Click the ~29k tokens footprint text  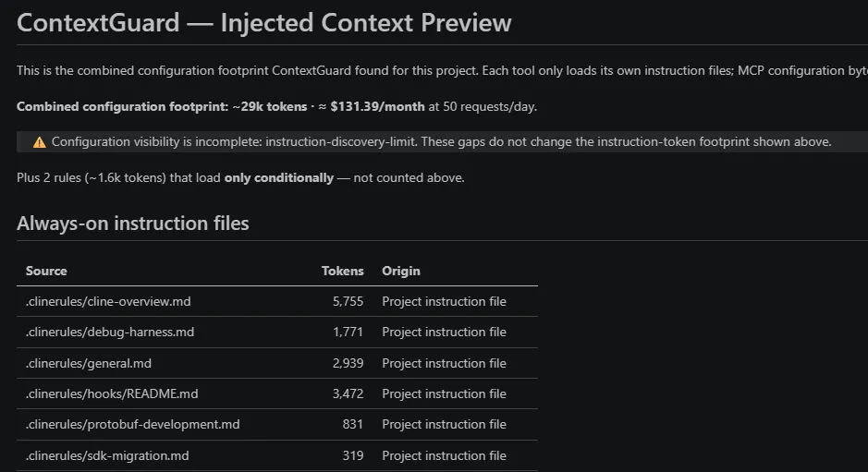(270, 106)
